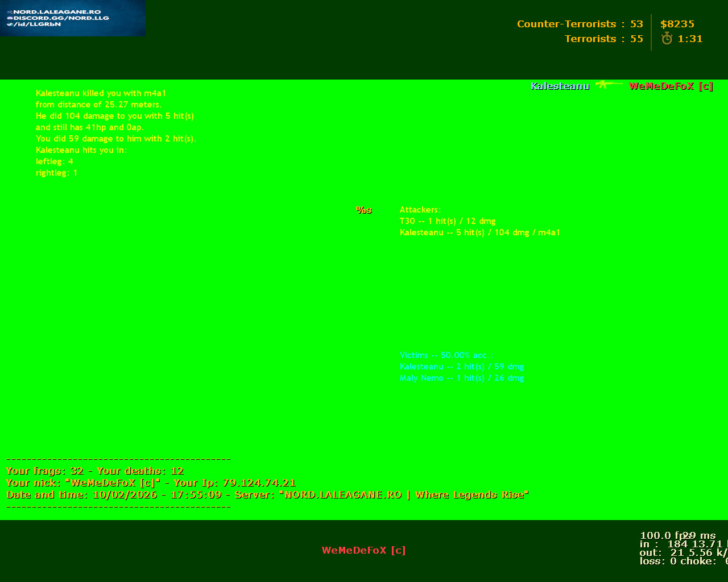Click the "Counter-Terrorists : 53" score
Image resolution: width=728 pixels, height=582 pixels.
click(580, 24)
